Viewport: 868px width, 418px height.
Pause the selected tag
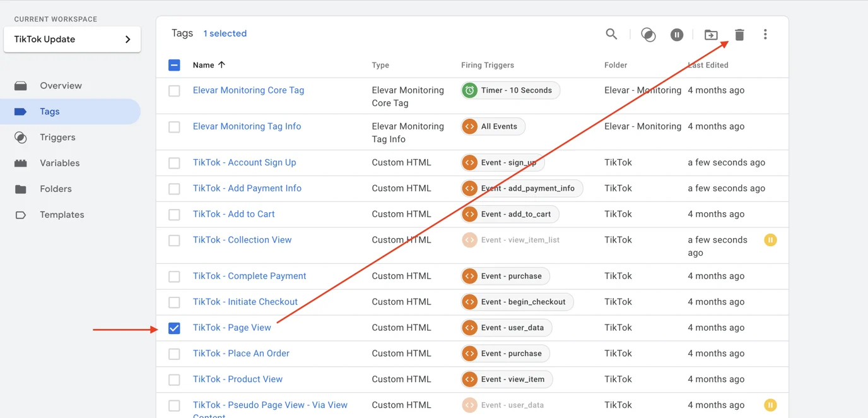pos(677,35)
